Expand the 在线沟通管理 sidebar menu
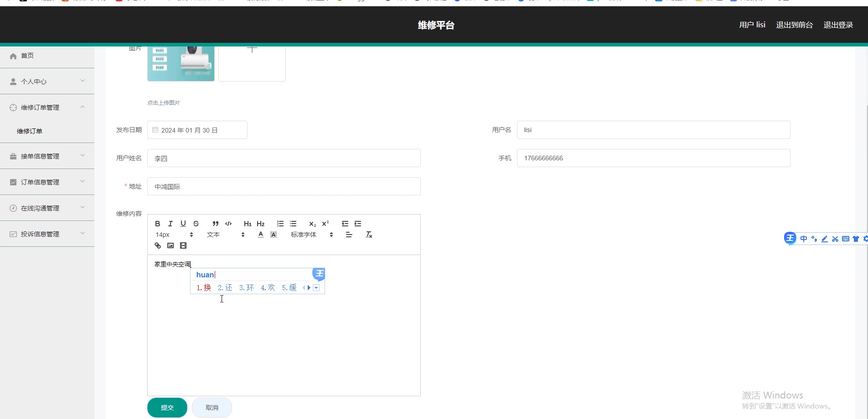Viewport: 868px width, 419px height. pos(47,208)
